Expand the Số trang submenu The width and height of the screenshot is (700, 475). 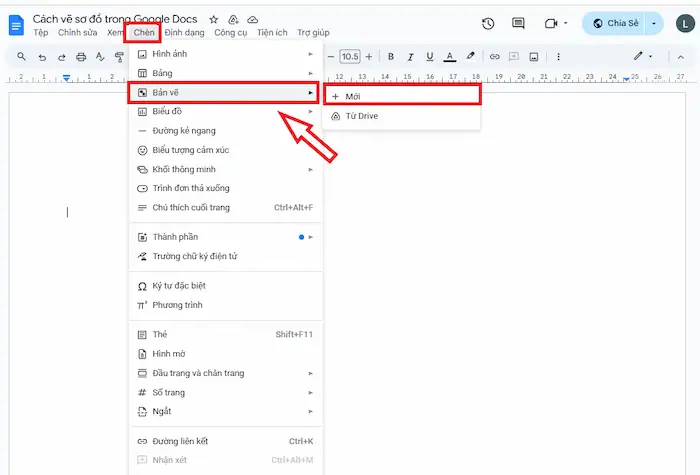[x=225, y=392]
